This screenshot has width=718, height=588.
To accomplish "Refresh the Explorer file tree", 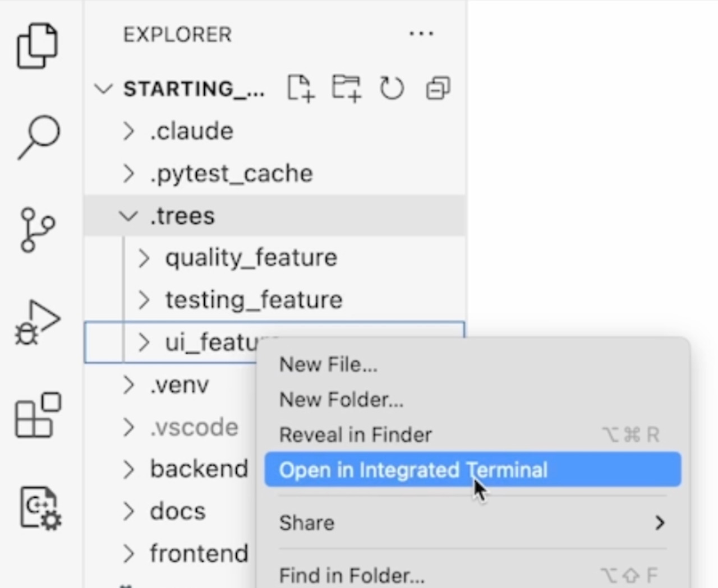I will 392,88.
